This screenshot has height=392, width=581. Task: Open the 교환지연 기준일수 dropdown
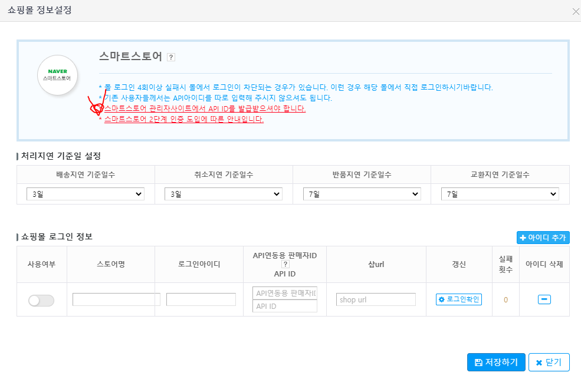500,194
